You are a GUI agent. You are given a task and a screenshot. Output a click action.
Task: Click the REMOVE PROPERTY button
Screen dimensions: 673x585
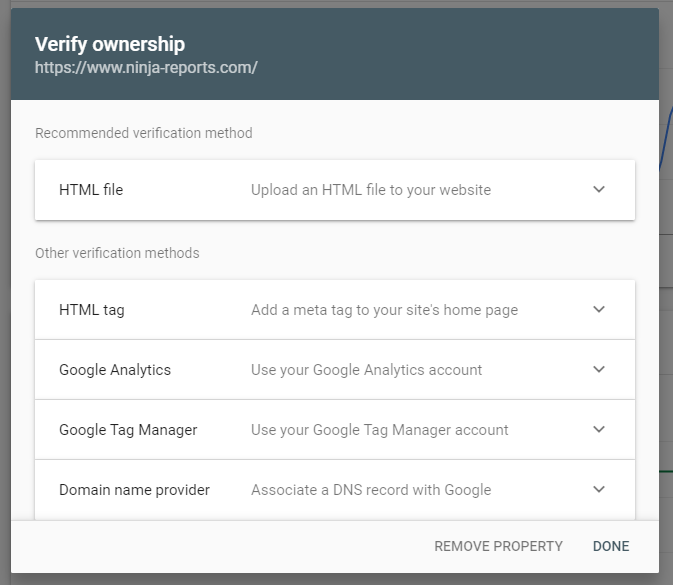click(x=498, y=546)
